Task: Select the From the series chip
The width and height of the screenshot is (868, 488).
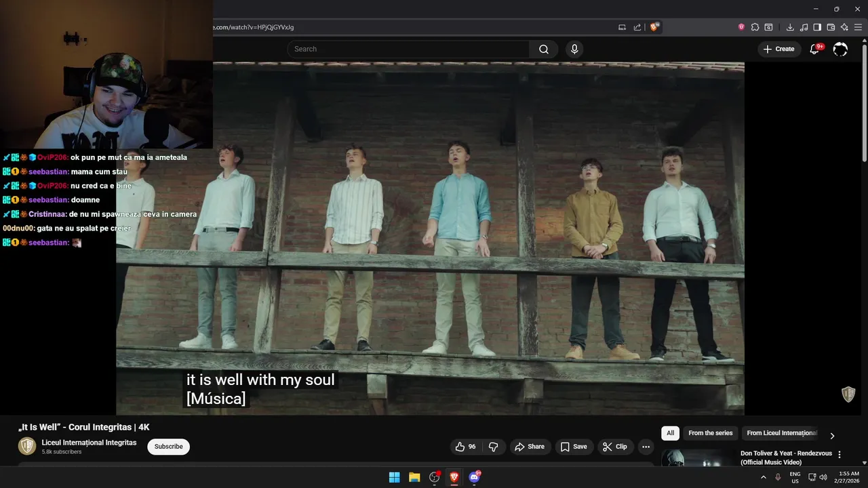Action: click(710, 433)
